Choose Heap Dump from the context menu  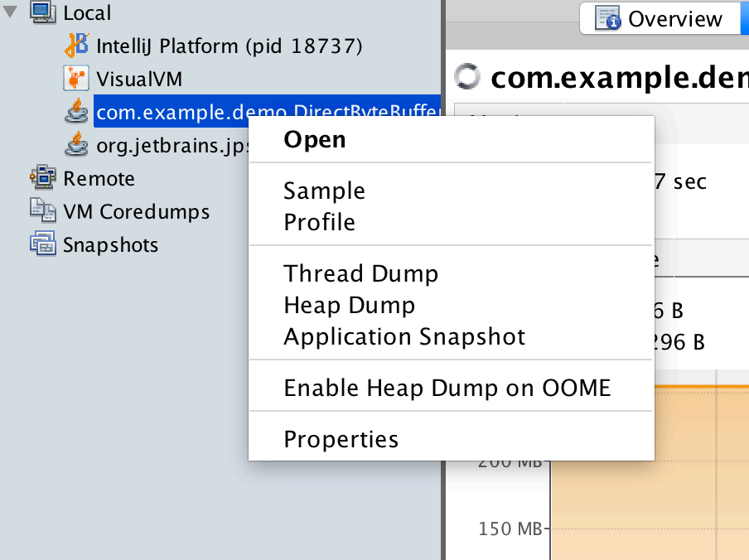click(x=452, y=305)
